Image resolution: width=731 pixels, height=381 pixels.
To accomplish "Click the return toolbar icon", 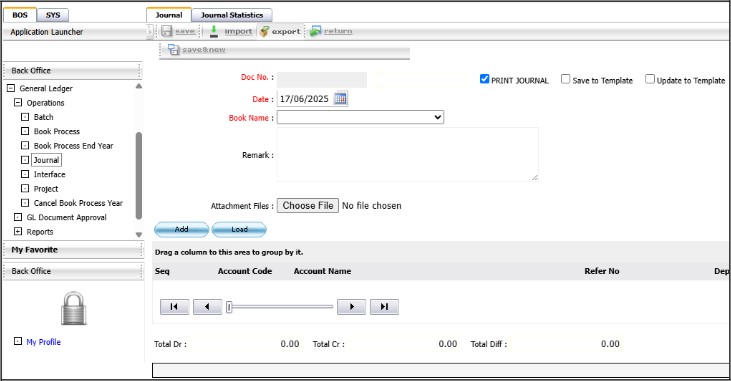I will point(316,31).
